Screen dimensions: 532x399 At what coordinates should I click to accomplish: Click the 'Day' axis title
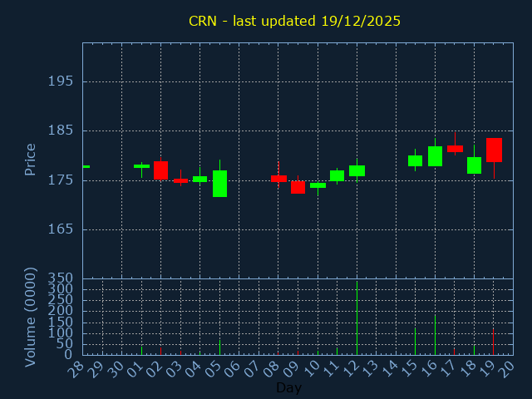click(x=288, y=387)
